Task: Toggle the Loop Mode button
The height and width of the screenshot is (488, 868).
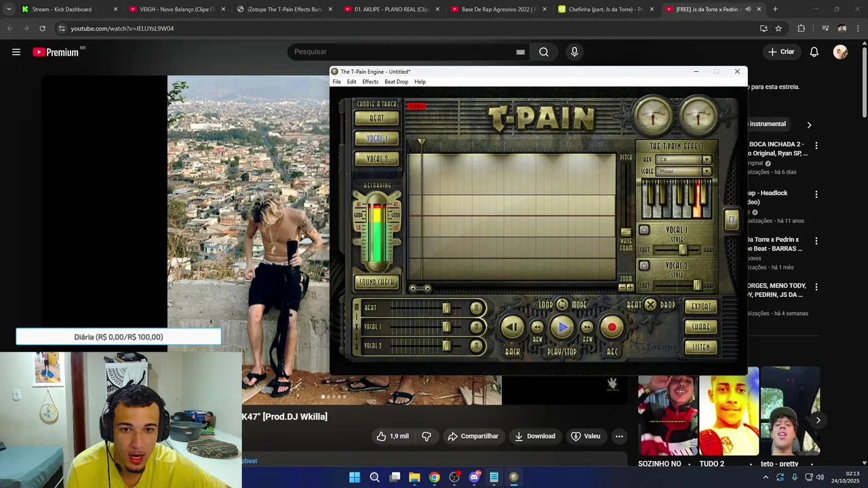Action: (x=562, y=304)
